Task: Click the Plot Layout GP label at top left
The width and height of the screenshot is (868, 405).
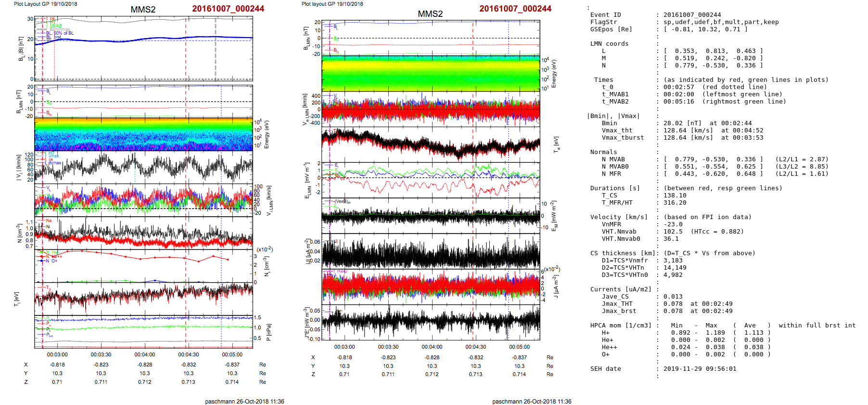Action: tap(45, 4)
